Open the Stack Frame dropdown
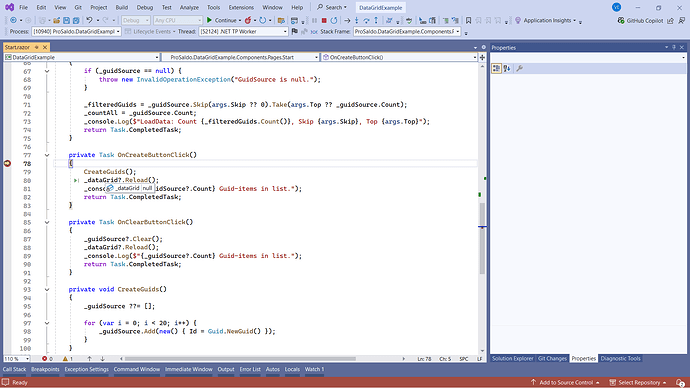Image resolution: width=690 pixels, height=388 pixels. pos(407,31)
